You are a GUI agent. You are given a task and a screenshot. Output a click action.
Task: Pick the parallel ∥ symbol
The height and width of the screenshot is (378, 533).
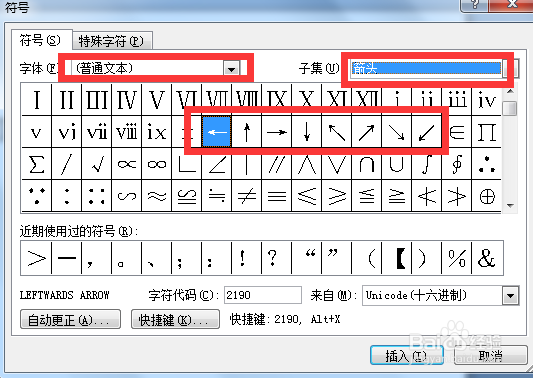click(x=277, y=164)
